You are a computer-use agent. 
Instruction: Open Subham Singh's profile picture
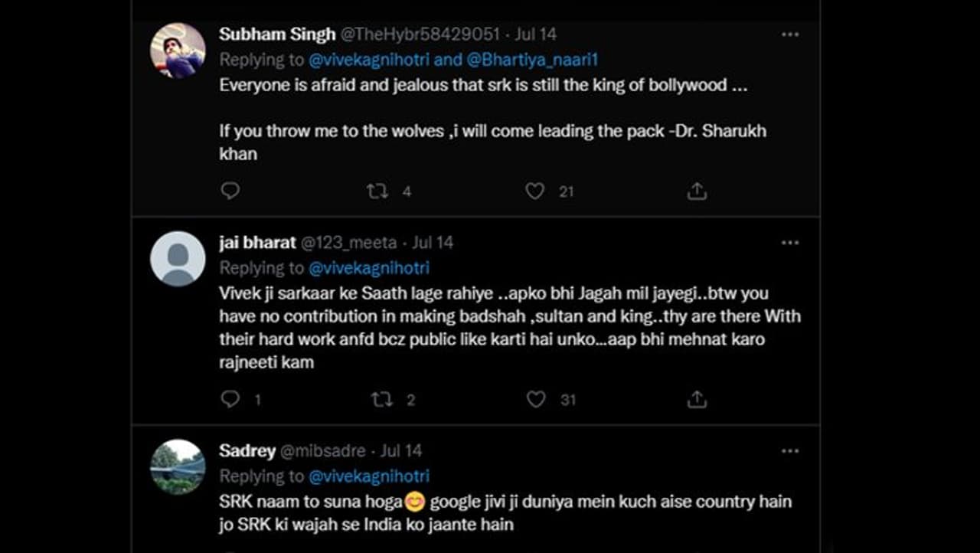178,51
